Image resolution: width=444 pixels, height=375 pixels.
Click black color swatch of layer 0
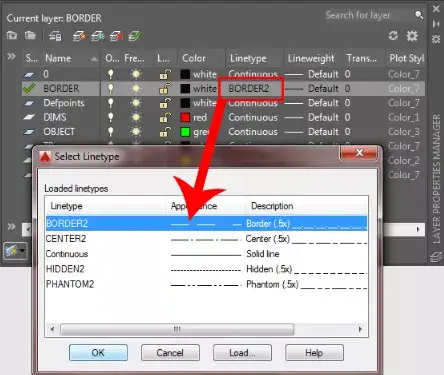point(185,74)
